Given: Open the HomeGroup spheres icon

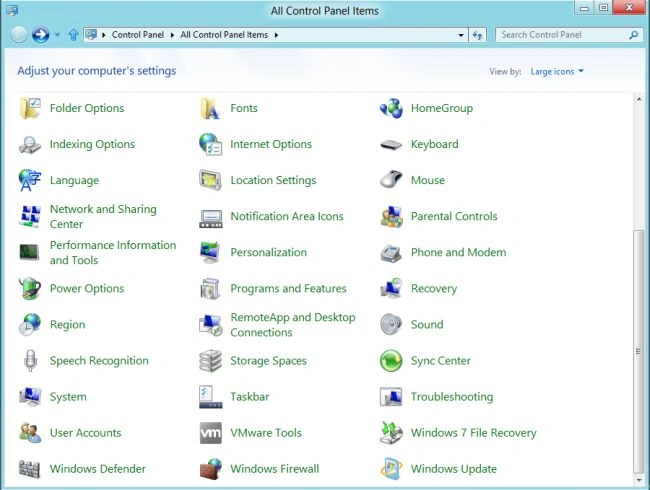Looking at the screenshot, I should pos(391,108).
